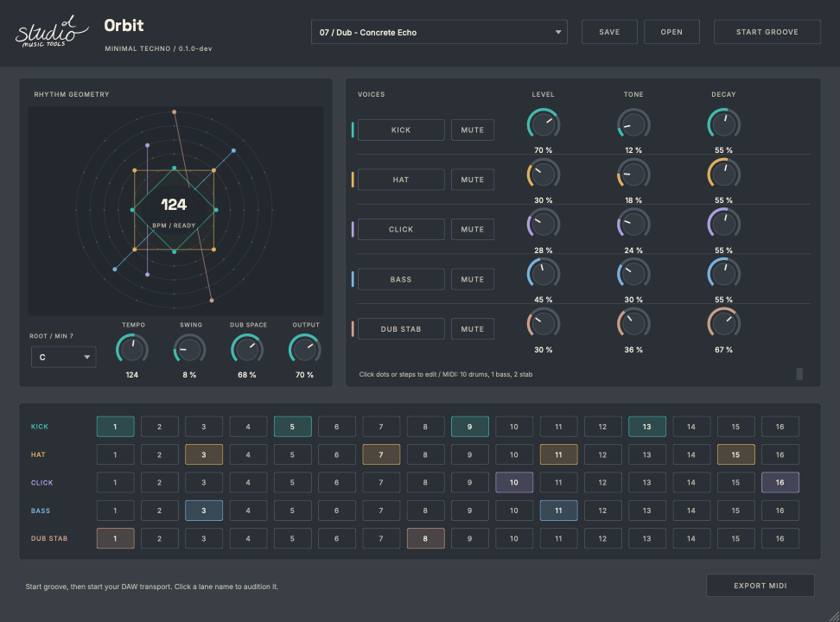Viewport: 840px width, 622px height.
Task: Click the HAT lane name in sequencer
Action: pyautogui.click(x=38, y=454)
